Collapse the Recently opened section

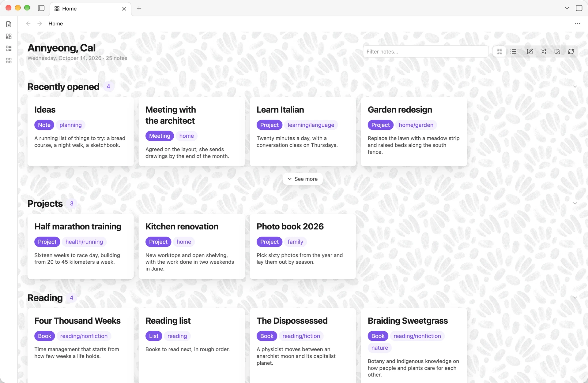575,87
